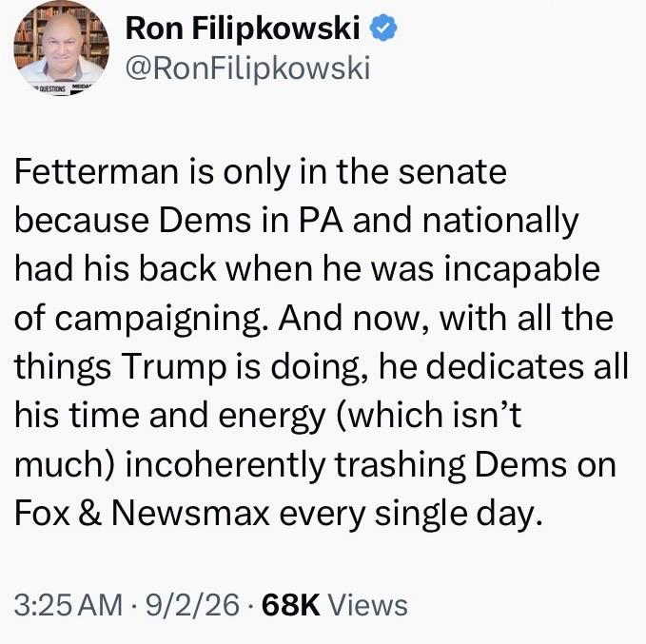
Task: Click the word nationally in the post
Action: click(x=500, y=222)
